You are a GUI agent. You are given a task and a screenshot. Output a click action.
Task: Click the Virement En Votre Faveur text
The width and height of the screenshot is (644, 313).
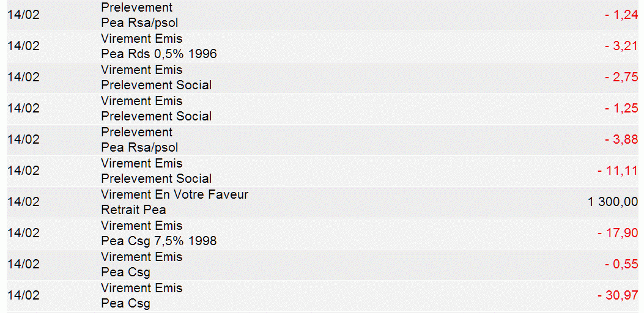pos(174,195)
